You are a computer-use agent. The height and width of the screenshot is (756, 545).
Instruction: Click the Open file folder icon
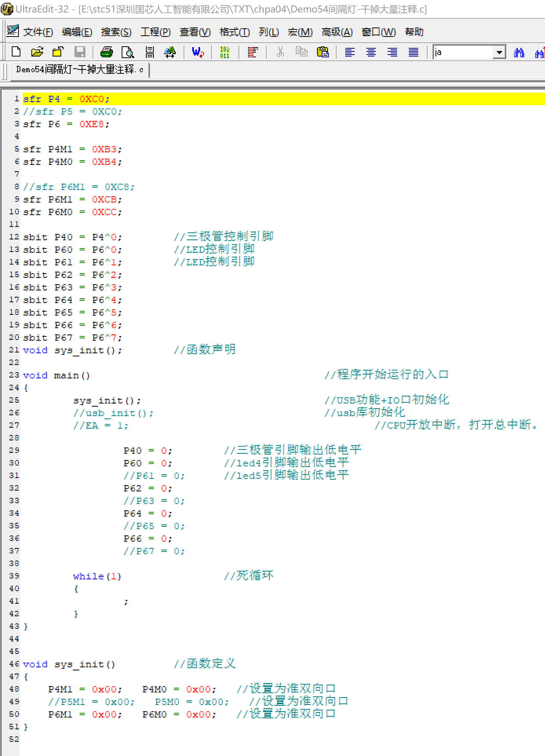[x=37, y=52]
